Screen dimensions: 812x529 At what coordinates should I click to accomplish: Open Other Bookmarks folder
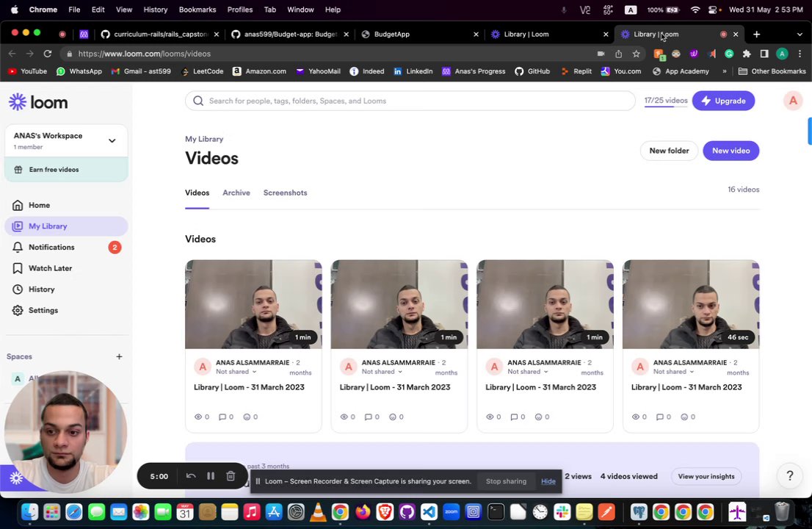tap(772, 71)
